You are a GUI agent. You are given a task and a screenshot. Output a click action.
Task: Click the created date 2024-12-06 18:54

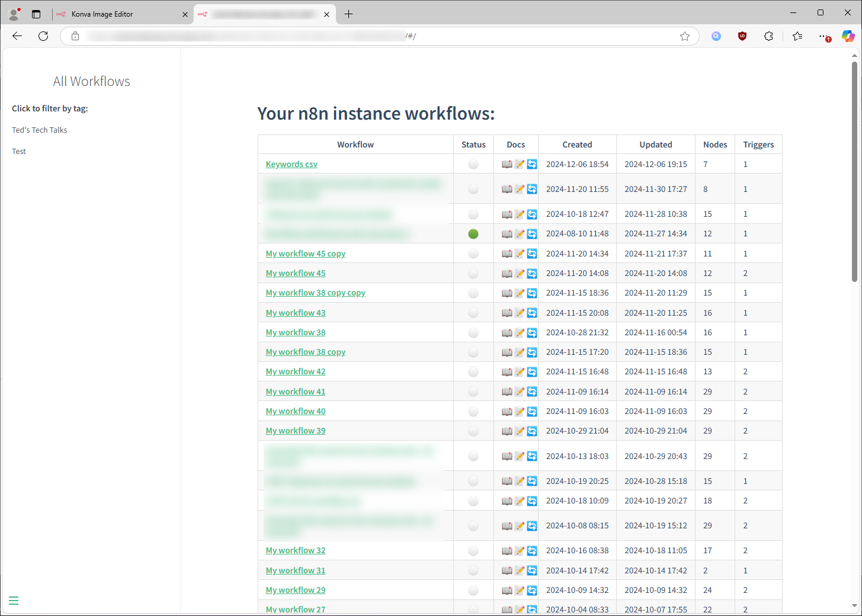[577, 164]
